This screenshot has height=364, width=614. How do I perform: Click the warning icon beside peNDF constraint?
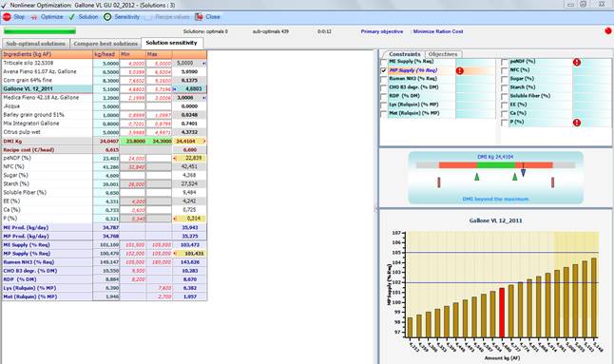tap(577, 62)
